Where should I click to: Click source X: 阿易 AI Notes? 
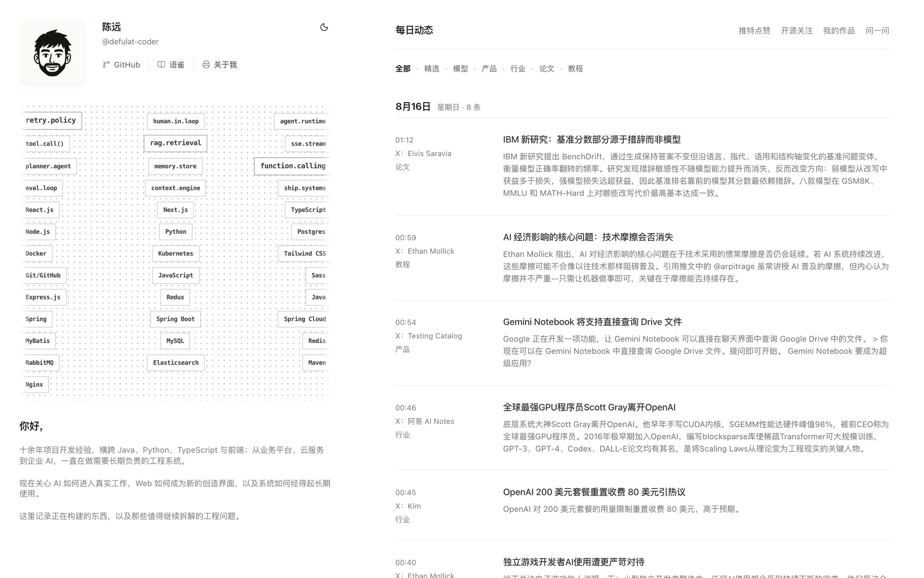(x=425, y=422)
